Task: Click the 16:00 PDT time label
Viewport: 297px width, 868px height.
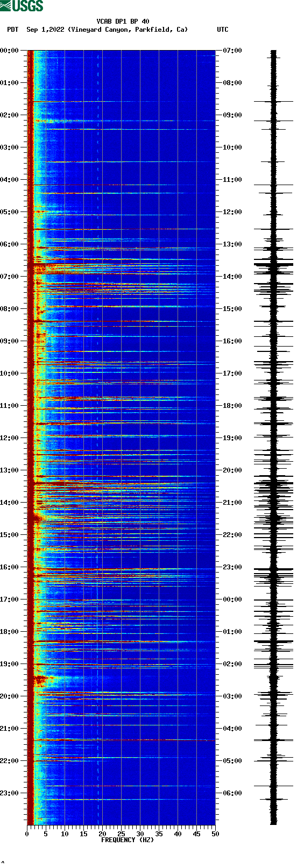Action: [x=10, y=567]
